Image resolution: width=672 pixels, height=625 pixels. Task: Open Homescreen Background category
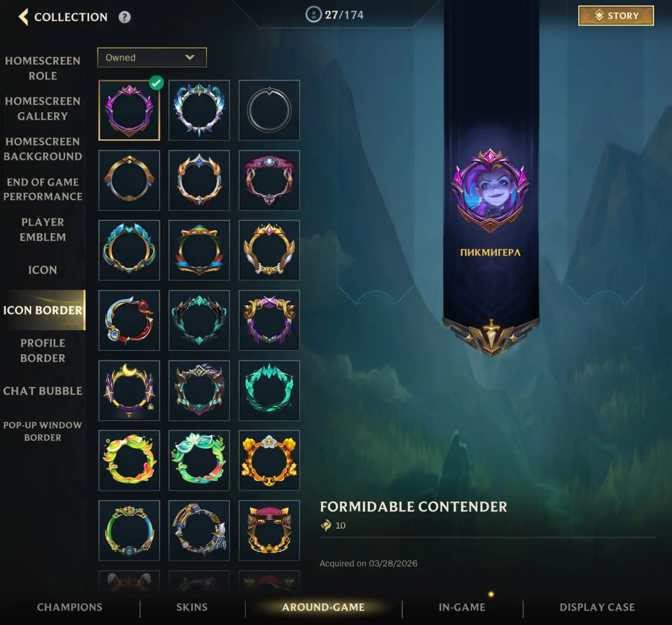pos(43,149)
